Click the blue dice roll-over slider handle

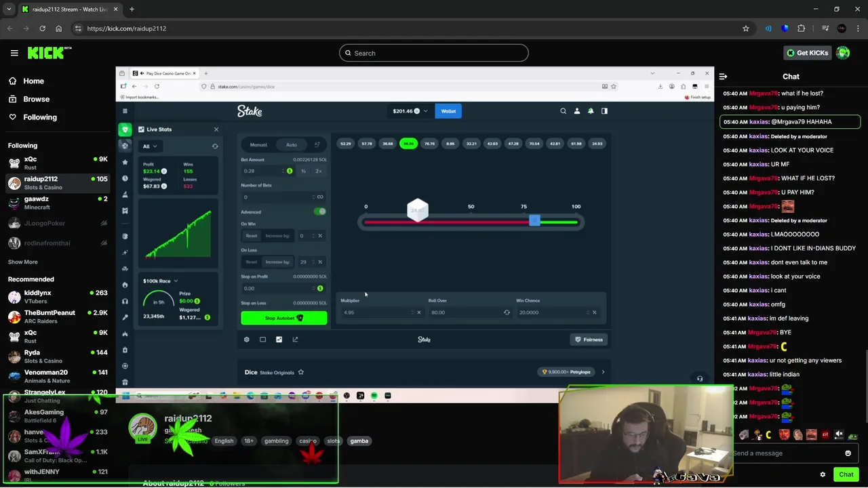pos(534,221)
